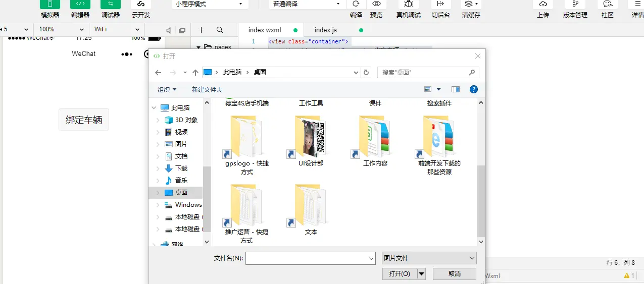Viewport: 644px width, 284px height.
Task: Click the 切后台 icon
Action: click(x=441, y=4)
